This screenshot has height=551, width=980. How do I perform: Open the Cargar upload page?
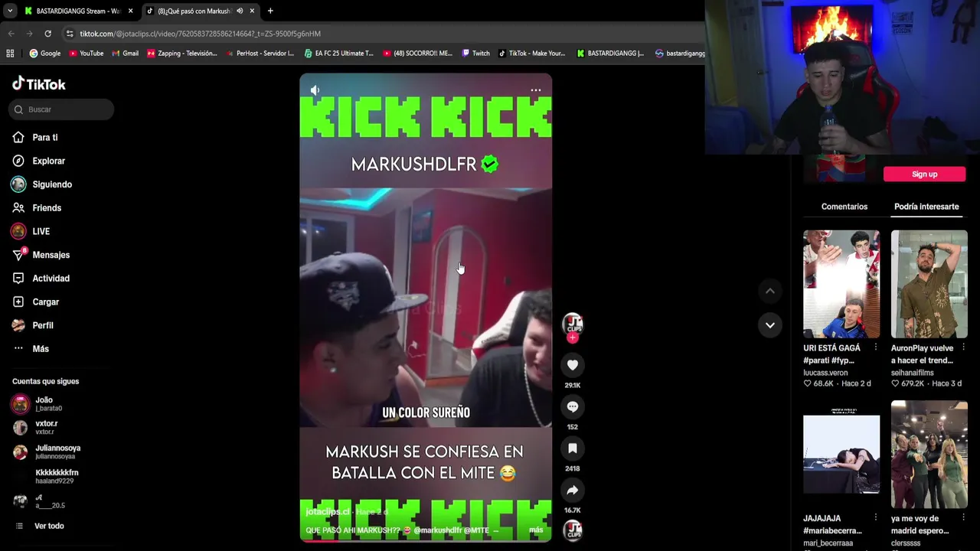coord(36,302)
